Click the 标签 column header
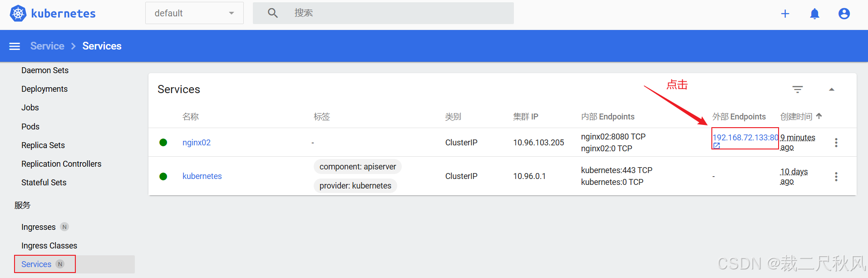The width and height of the screenshot is (868, 278). click(322, 117)
